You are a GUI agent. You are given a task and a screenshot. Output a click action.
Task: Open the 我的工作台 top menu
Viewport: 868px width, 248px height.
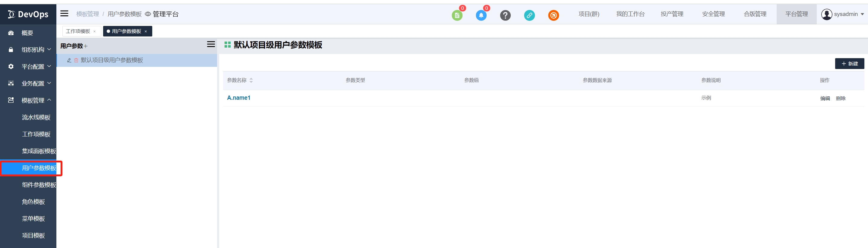tap(630, 14)
